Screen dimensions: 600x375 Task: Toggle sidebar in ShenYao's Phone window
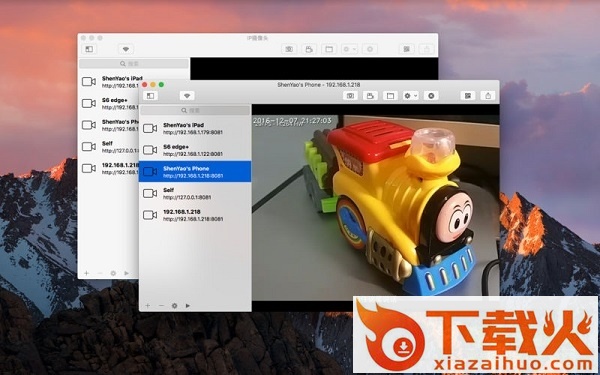(x=150, y=96)
